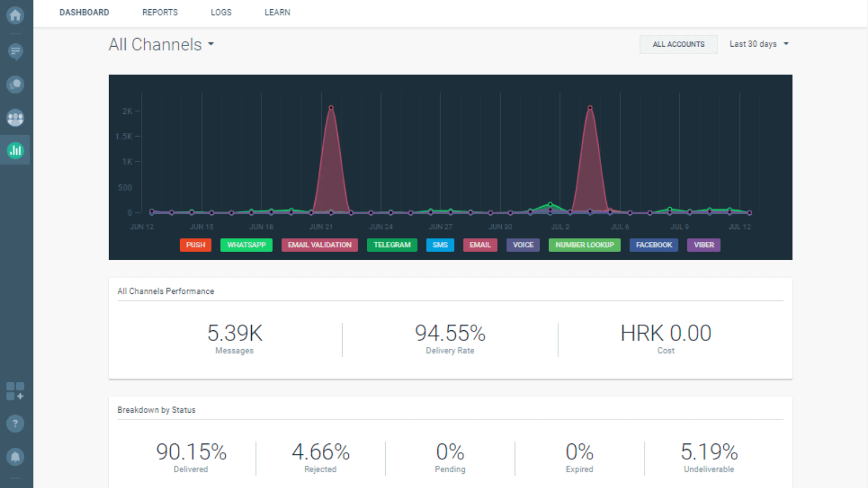Click the 0% Pending value
868x488 pixels.
(x=450, y=452)
